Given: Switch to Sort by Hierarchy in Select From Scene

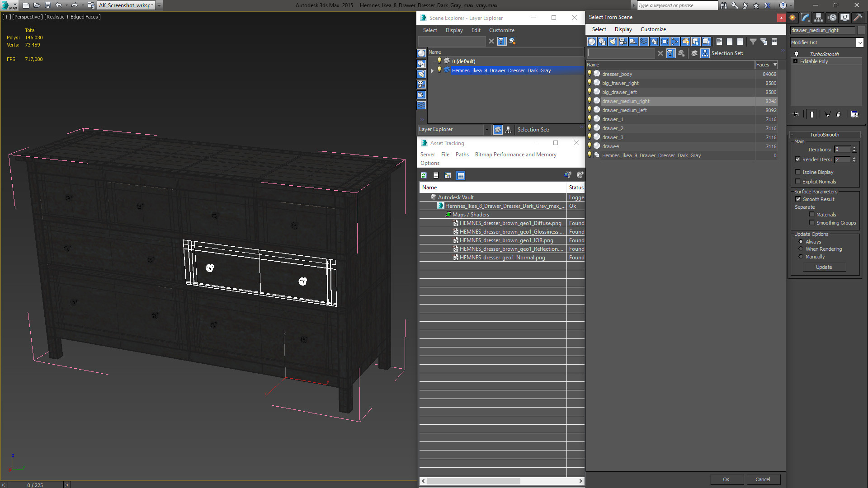Looking at the screenshot, I should (x=705, y=53).
